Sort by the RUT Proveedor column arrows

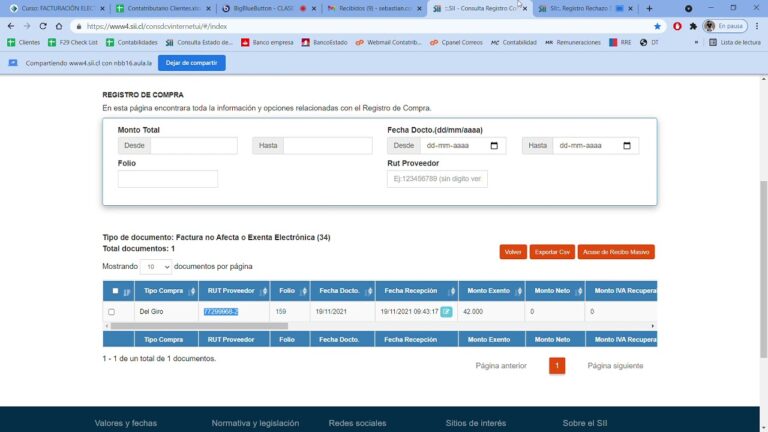pos(264,291)
